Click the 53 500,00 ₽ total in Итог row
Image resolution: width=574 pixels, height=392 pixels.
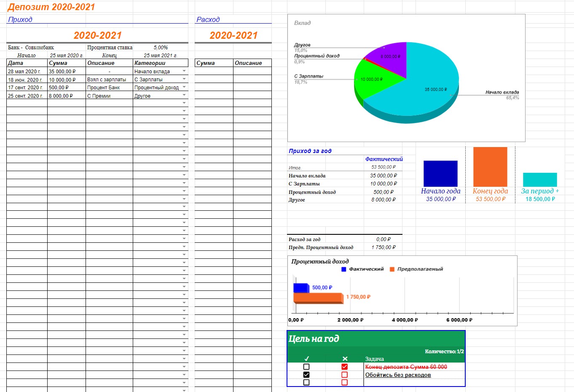pyautogui.click(x=384, y=167)
